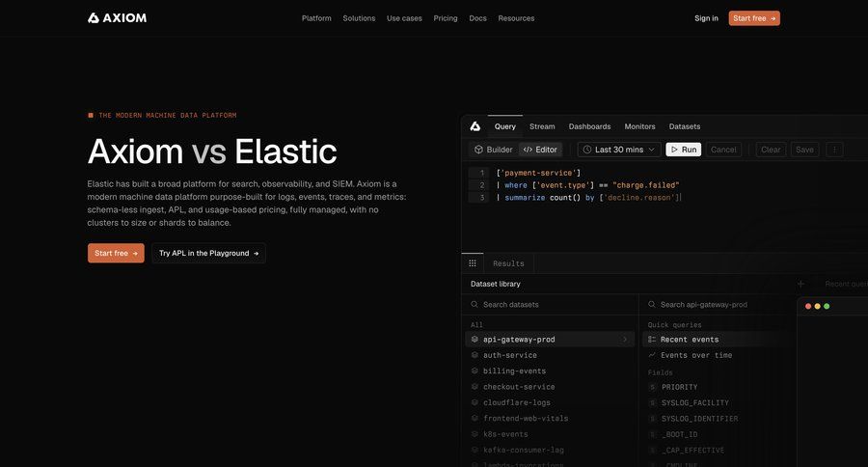Switch to the Stream tab
This screenshot has height=467, width=868.
pyautogui.click(x=542, y=126)
